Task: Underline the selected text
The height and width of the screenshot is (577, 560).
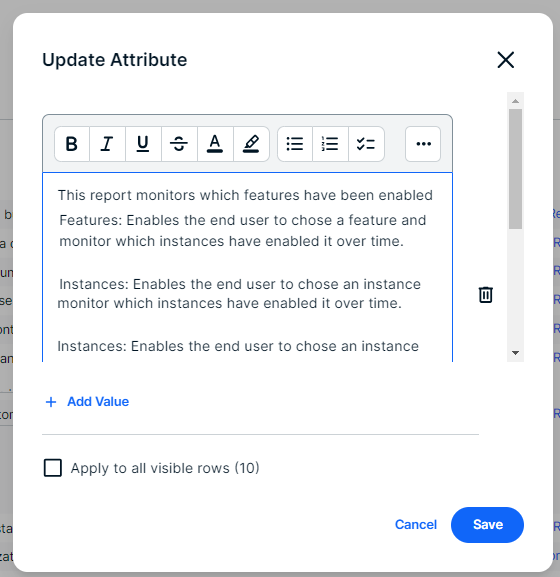Action: (143, 144)
